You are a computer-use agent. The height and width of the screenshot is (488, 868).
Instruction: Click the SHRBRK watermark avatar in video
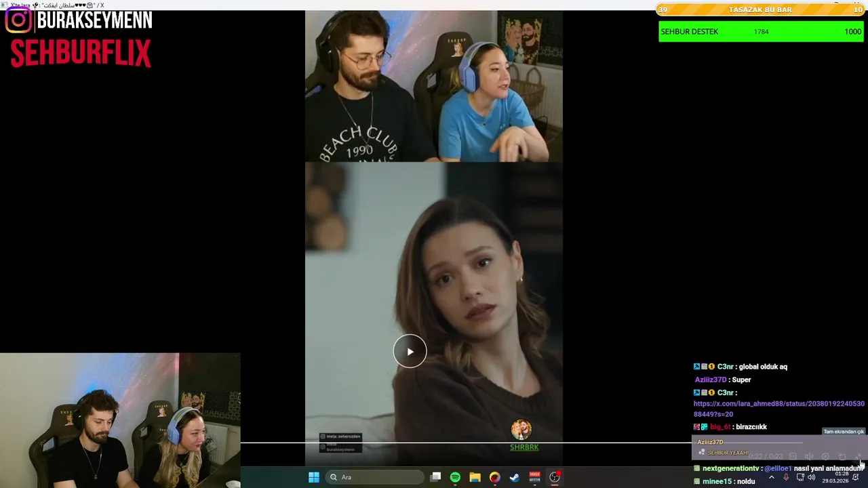[x=521, y=430]
